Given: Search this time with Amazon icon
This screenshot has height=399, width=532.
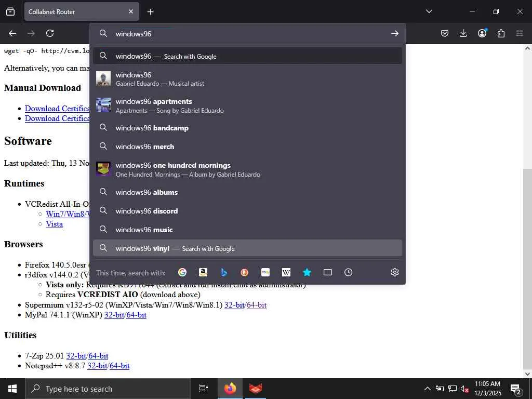Looking at the screenshot, I should coord(203,272).
